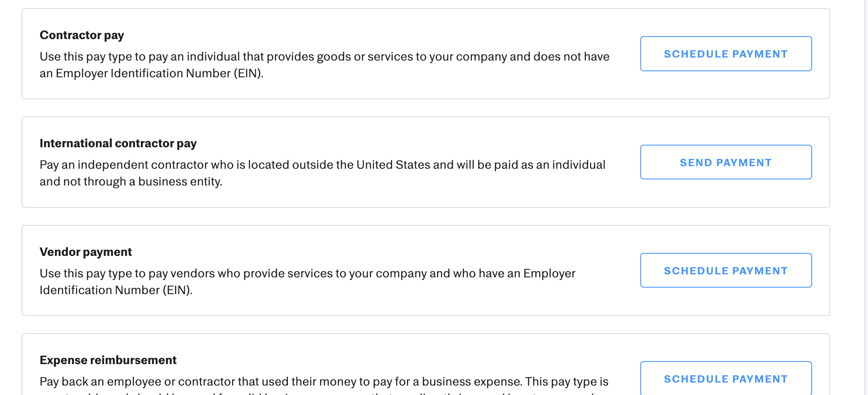Schedule payment for Expense reimbursement
Image resolution: width=868 pixels, height=395 pixels.
726,378
